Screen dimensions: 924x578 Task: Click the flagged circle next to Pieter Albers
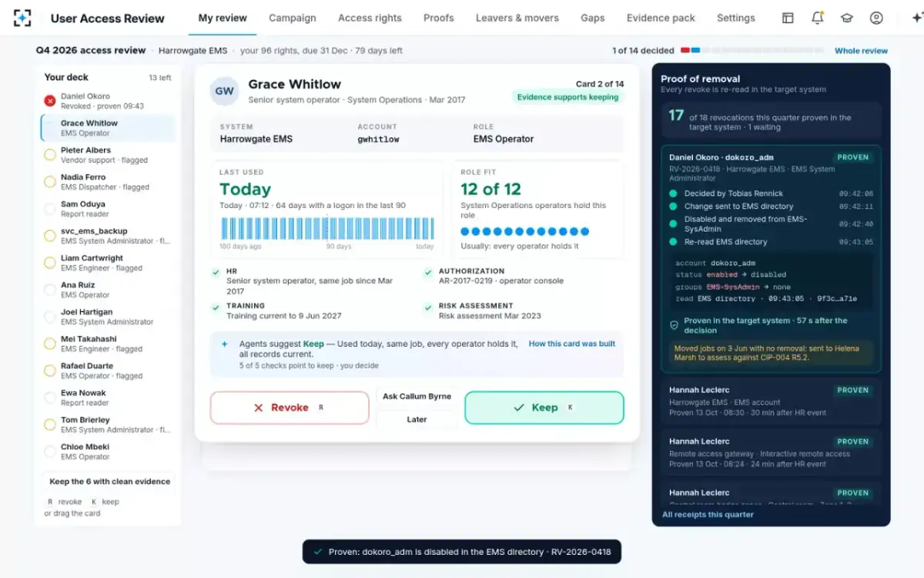coord(50,155)
